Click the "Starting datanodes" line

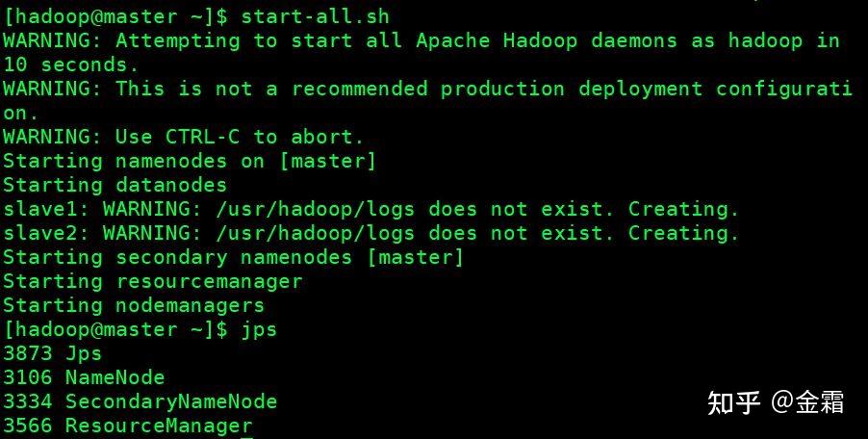115,185
